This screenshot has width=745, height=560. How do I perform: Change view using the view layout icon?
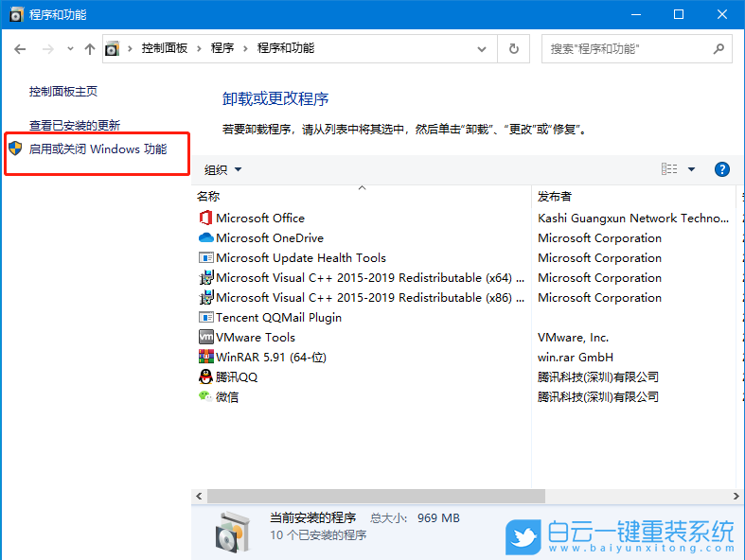669,169
